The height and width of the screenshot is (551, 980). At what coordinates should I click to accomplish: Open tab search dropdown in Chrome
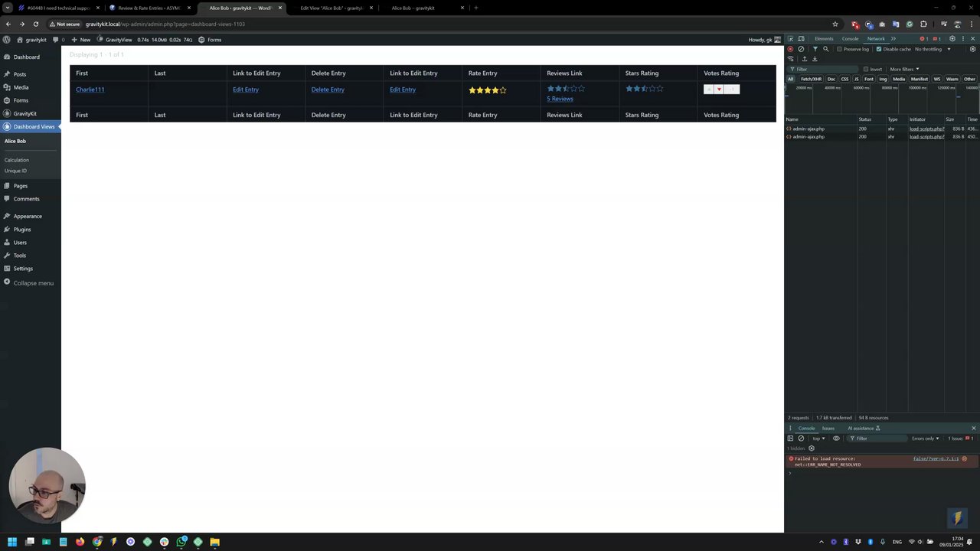8,8
